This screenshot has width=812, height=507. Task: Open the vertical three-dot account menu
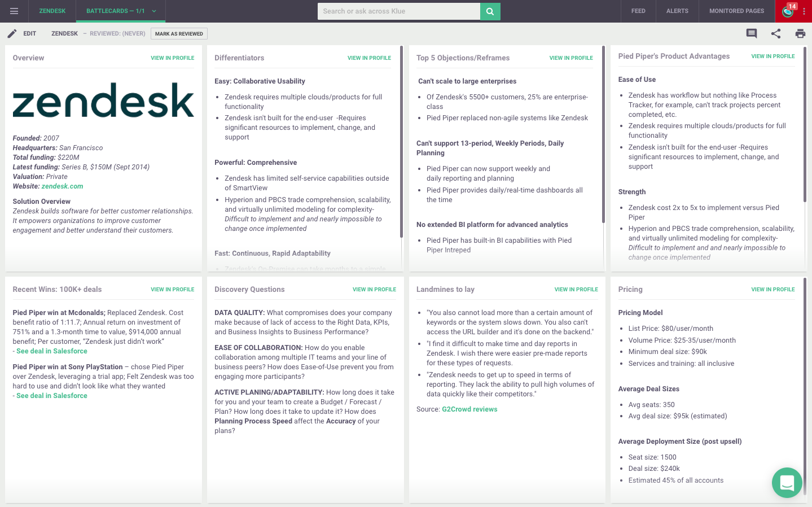tap(804, 11)
